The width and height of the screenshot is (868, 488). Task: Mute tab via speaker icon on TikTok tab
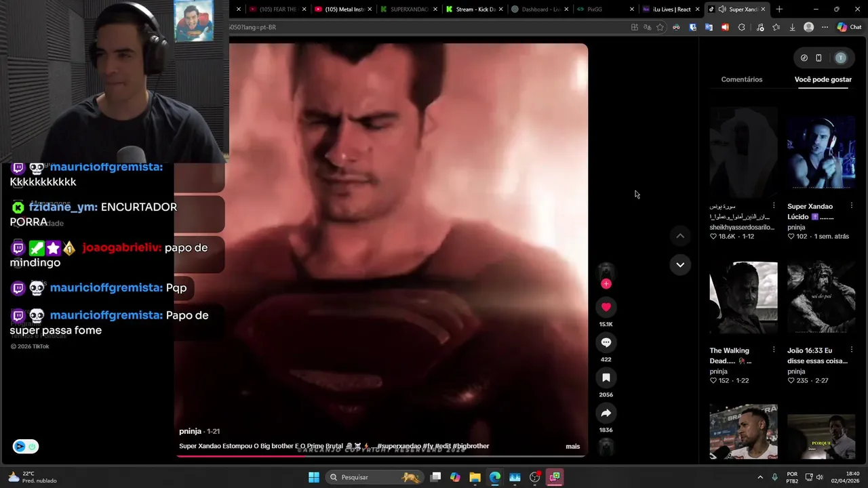(x=722, y=9)
